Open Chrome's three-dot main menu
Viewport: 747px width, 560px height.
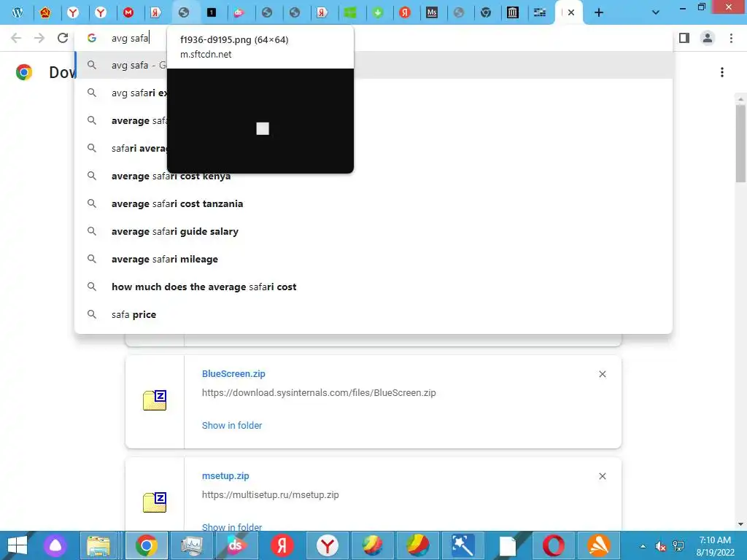pyautogui.click(x=731, y=38)
